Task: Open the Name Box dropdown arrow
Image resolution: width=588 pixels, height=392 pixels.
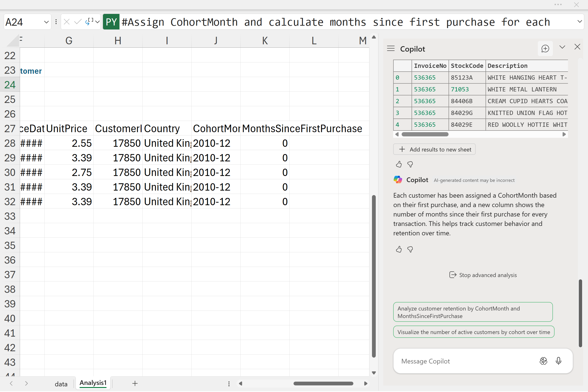Action: pyautogui.click(x=46, y=22)
